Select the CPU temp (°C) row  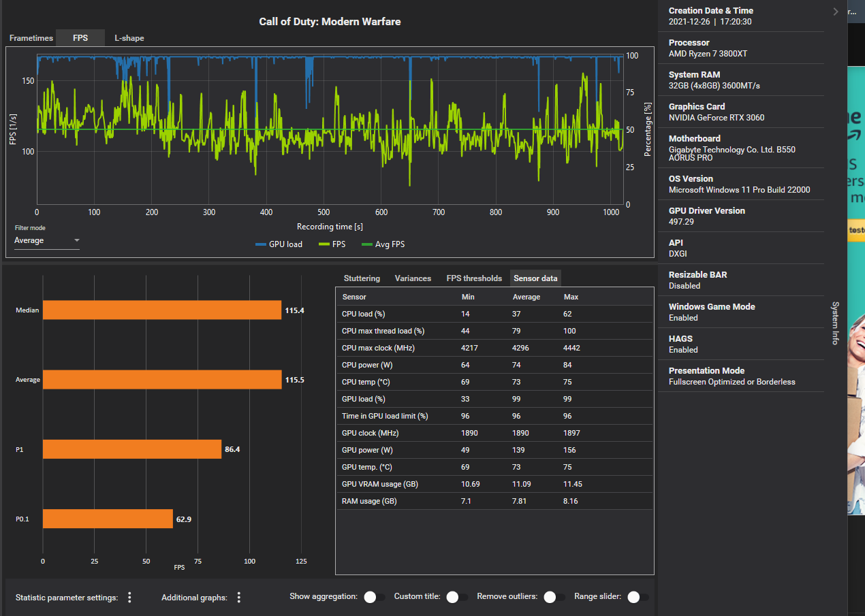click(x=494, y=382)
